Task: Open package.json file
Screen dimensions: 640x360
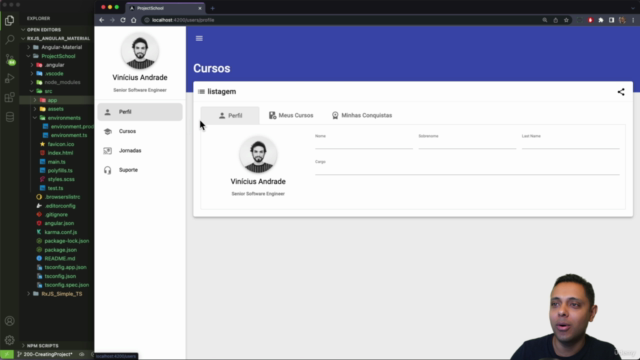Action: (x=60, y=250)
